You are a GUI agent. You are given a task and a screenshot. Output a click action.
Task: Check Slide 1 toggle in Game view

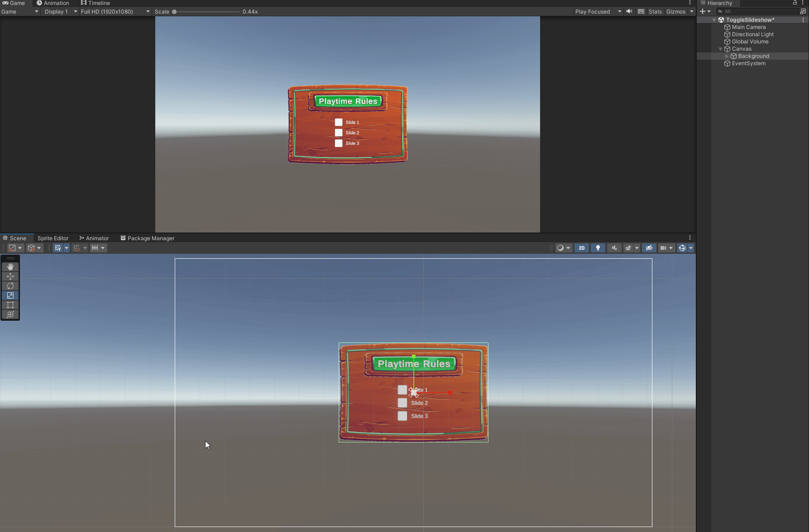pos(339,122)
